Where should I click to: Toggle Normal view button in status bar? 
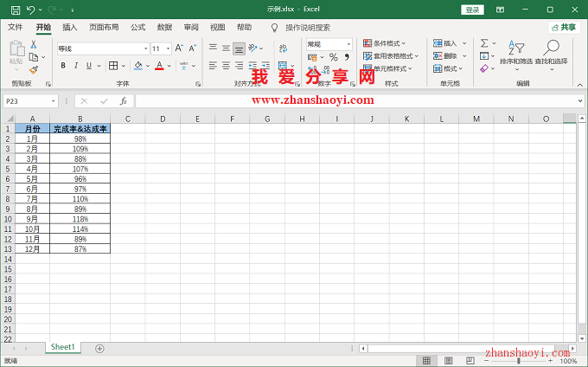pos(426,361)
